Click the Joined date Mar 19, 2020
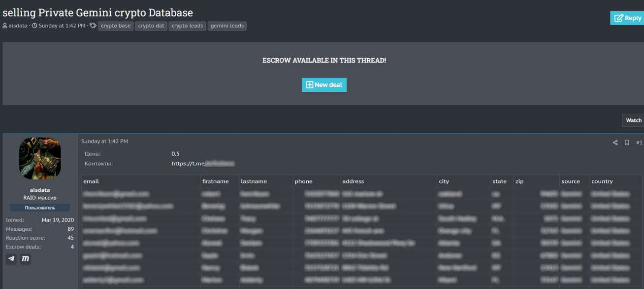This screenshot has width=644, height=289. click(58, 220)
